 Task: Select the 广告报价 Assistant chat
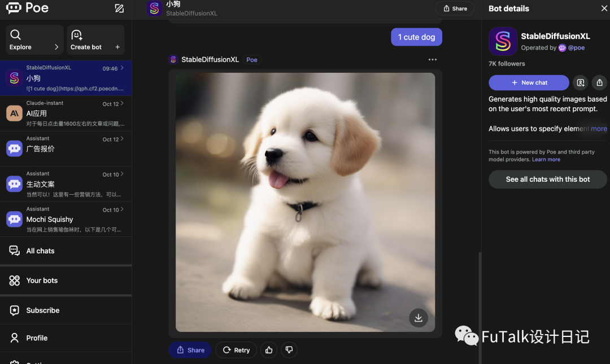click(x=66, y=148)
